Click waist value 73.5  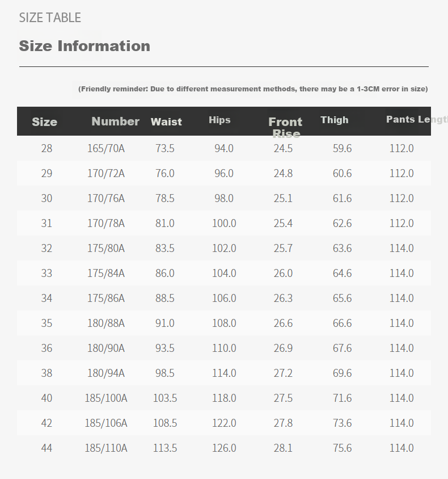click(x=165, y=149)
